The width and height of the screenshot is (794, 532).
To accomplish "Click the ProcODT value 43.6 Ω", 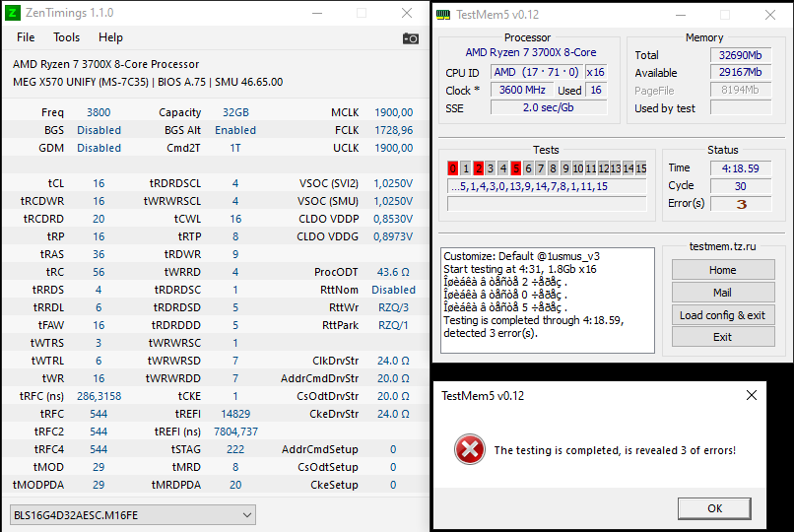I will pyautogui.click(x=393, y=272).
